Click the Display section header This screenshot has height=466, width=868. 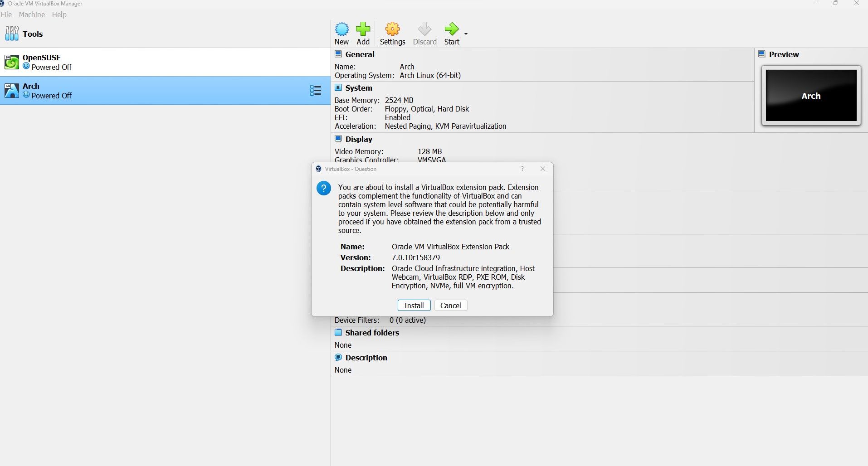coord(359,139)
